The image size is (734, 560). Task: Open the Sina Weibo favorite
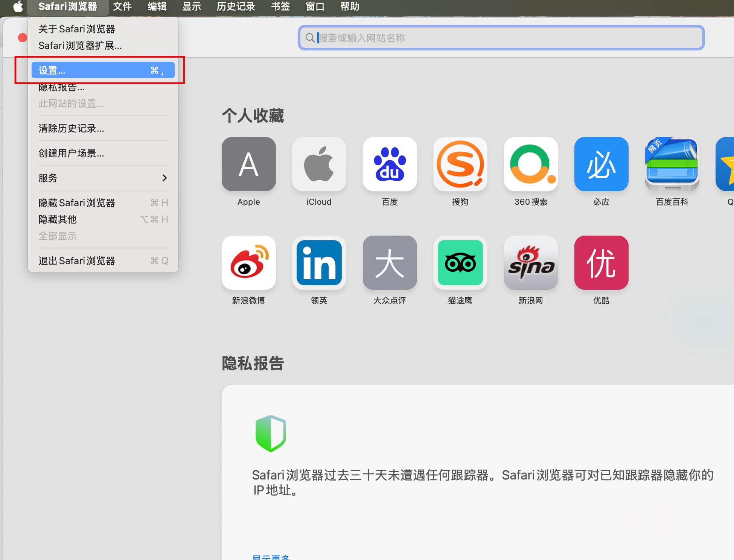coord(248,263)
